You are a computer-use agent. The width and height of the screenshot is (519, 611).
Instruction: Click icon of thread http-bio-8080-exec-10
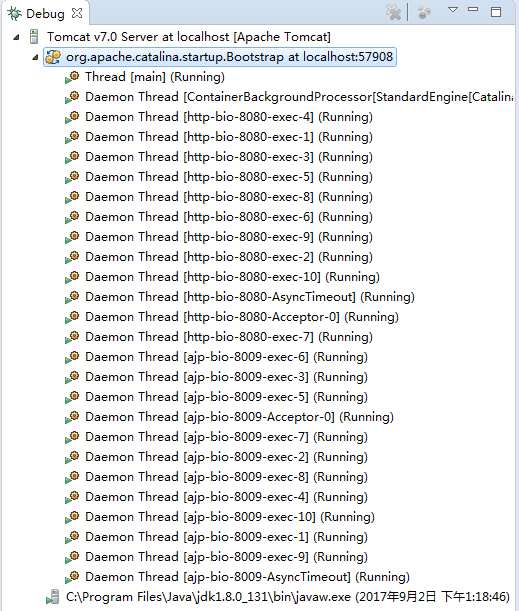click(x=72, y=277)
